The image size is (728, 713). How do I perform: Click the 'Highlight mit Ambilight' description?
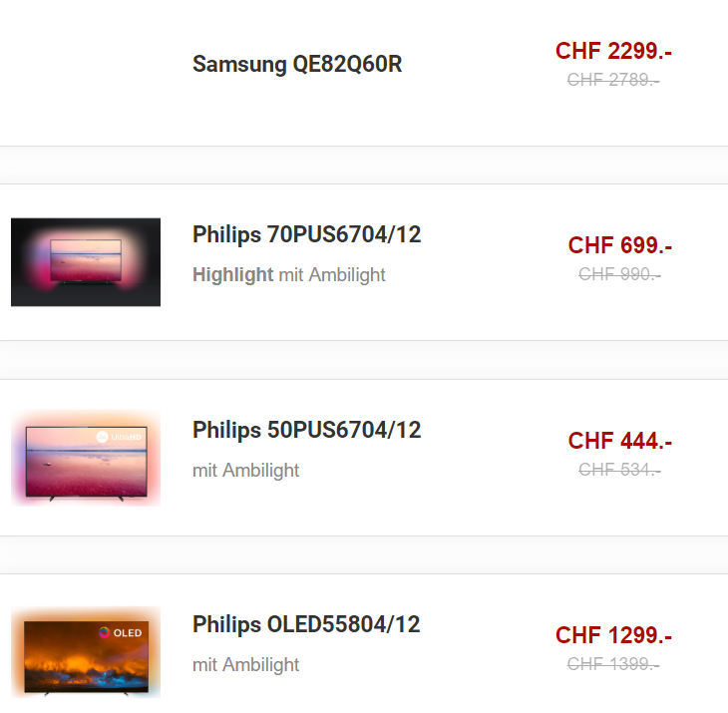(289, 275)
